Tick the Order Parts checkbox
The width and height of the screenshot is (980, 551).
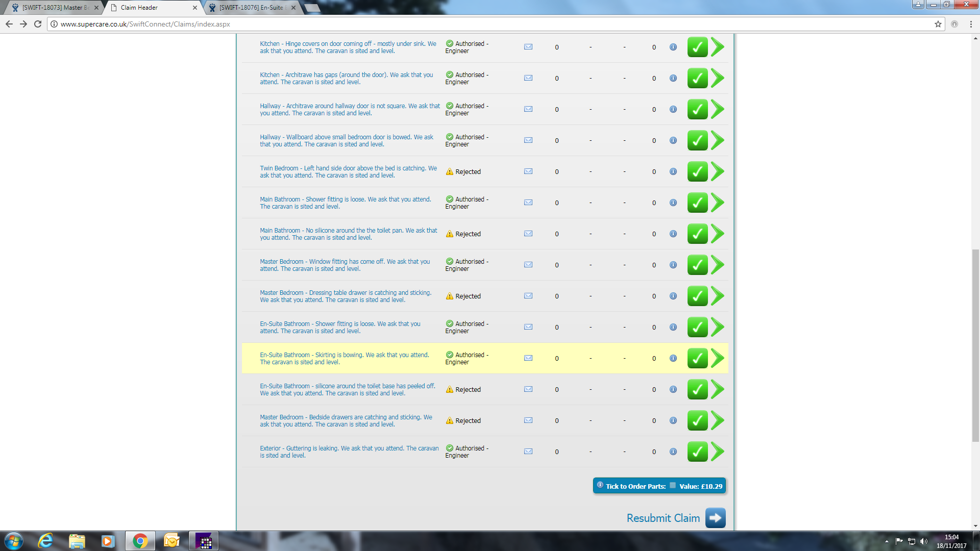click(673, 486)
